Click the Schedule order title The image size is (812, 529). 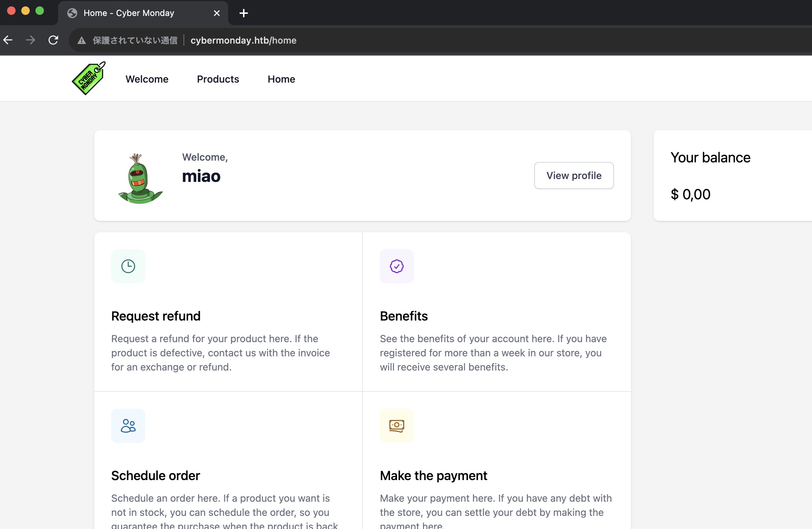[x=156, y=475]
